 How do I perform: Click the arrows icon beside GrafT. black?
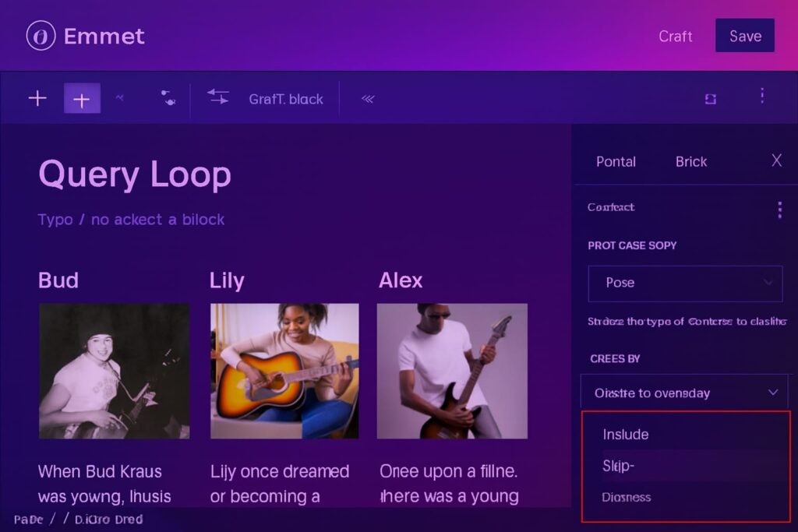point(217,97)
